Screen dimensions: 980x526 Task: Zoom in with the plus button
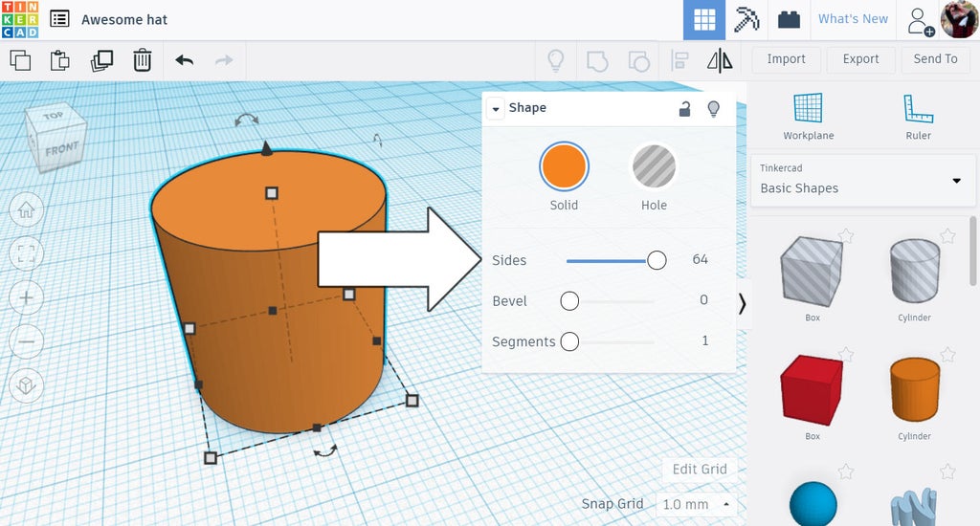[26, 297]
